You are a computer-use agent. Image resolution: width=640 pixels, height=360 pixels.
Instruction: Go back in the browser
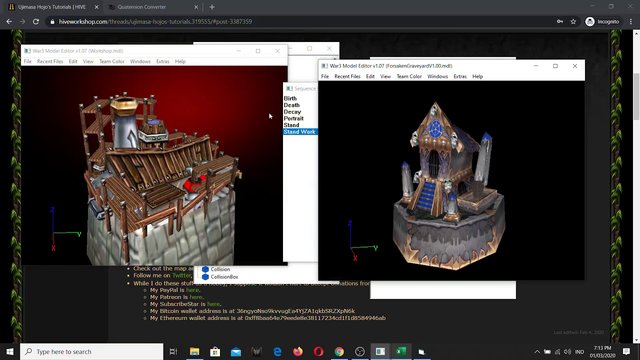click(9, 22)
